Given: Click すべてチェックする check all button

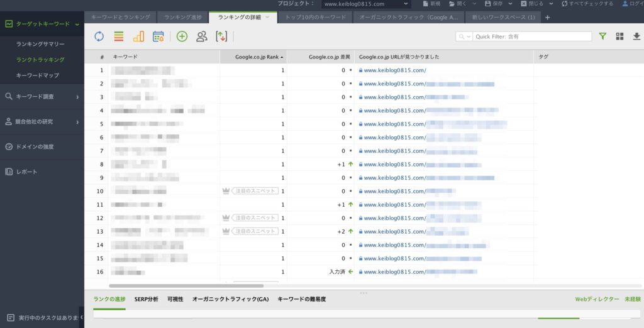Looking at the screenshot, I should coord(587,4).
